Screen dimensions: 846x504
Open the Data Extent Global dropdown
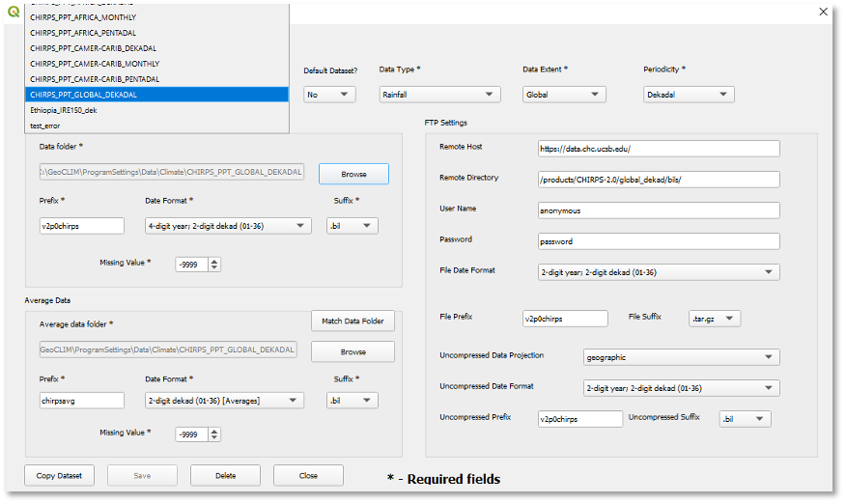coord(562,95)
